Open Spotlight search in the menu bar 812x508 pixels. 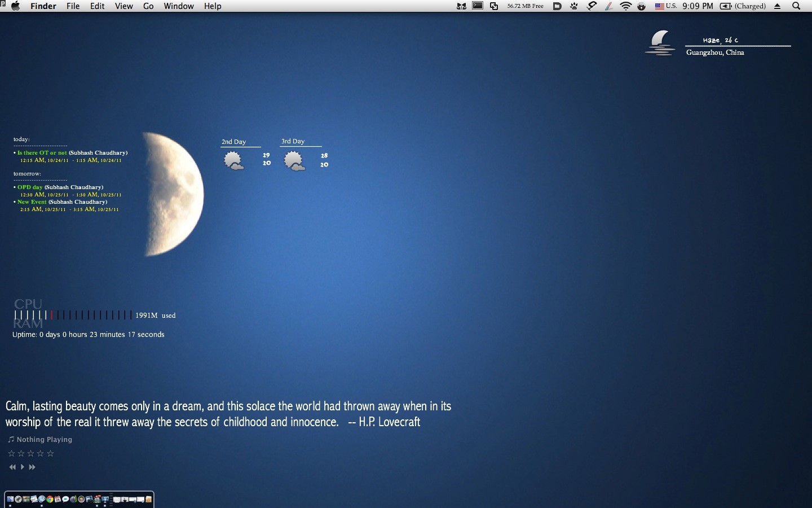[796, 6]
